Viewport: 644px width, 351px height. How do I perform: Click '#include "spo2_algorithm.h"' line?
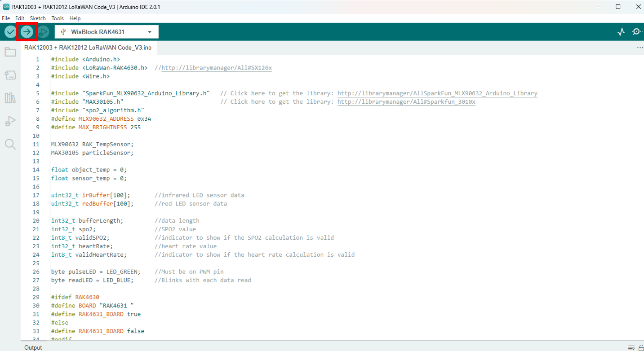[x=98, y=110]
